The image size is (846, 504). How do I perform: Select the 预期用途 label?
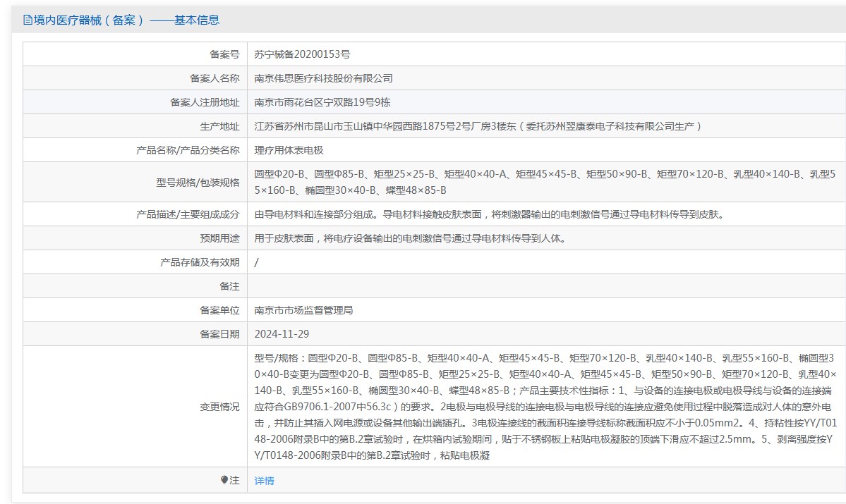tap(219, 238)
